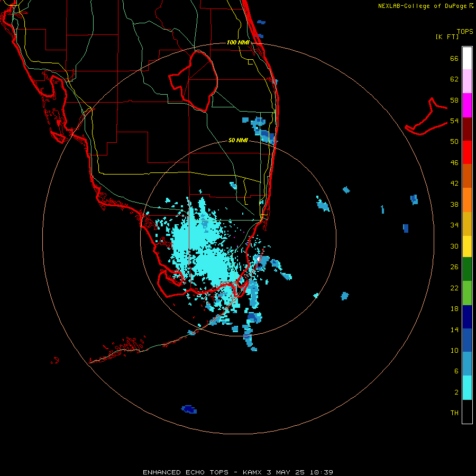Screen dimensions: 476x476
Task: Select the bright red legend color block
Action: click(x=467, y=152)
